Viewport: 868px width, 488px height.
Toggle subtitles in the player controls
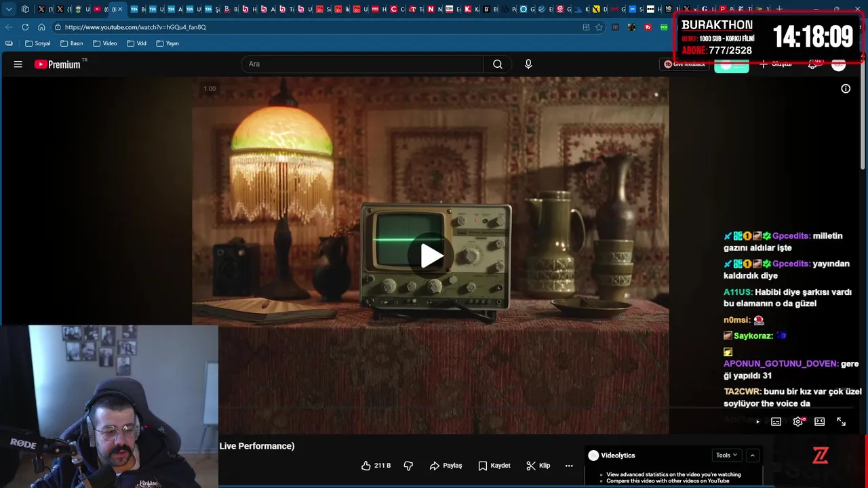pyautogui.click(x=776, y=422)
